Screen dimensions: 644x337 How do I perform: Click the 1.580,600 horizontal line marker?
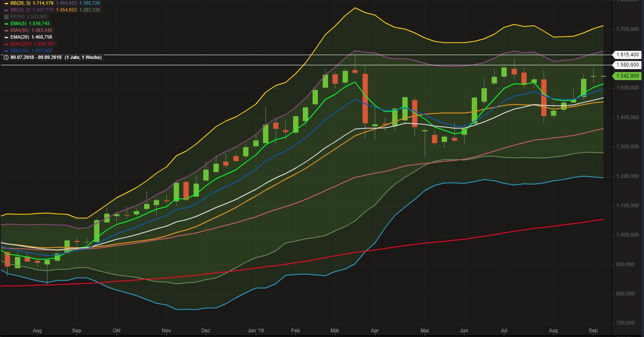[x=628, y=65]
